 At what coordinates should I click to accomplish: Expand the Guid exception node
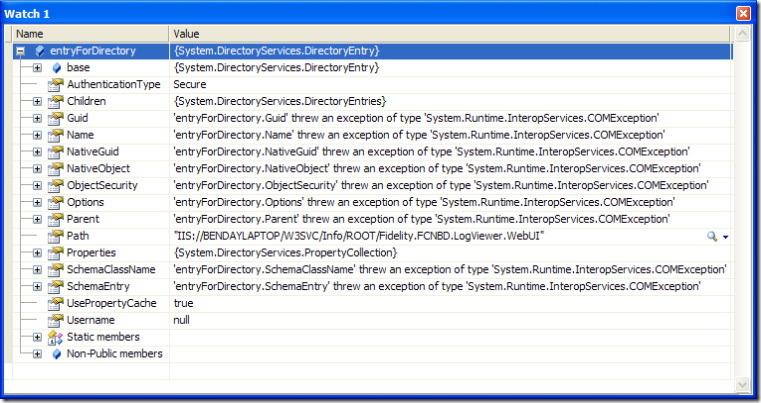pos(37,118)
